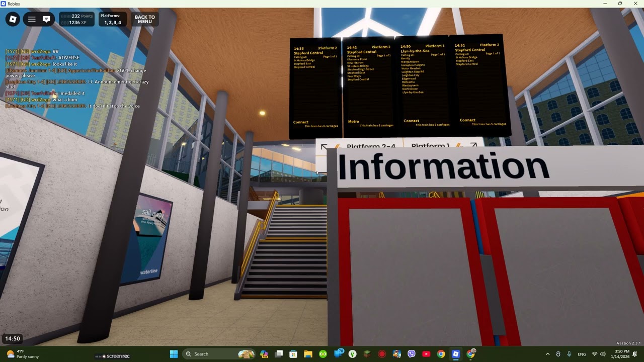
Task: Click chat message 'i medalled it'
Action: point(45,93)
